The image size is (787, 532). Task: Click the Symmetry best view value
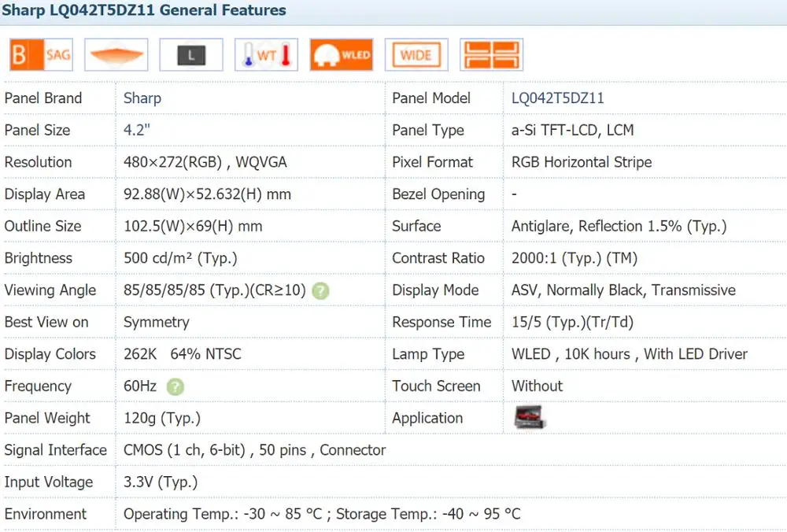click(x=157, y=322)
